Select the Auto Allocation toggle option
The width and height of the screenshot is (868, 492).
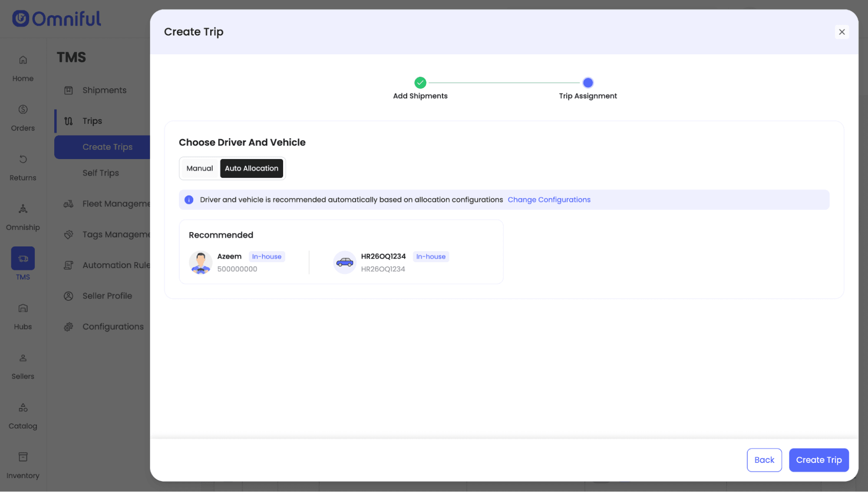251,169
